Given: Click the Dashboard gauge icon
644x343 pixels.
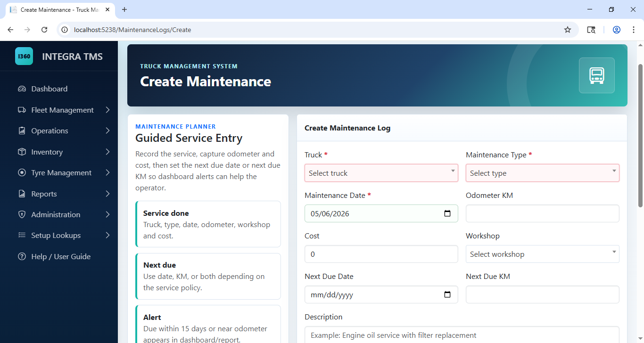Looking at the screenshot, I should point(22,89).
